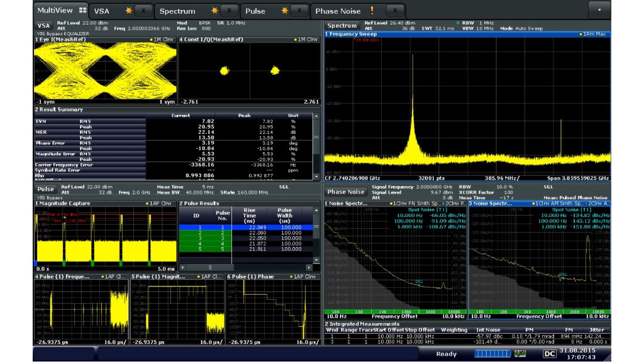The width and height of the screenshot is (644, 362).
Task: Click the 1 Frequency Sweep window title
Action: click(x=352, y=34)
